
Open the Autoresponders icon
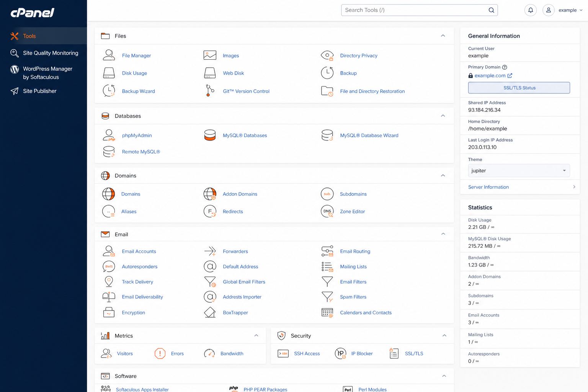[109, 266]
